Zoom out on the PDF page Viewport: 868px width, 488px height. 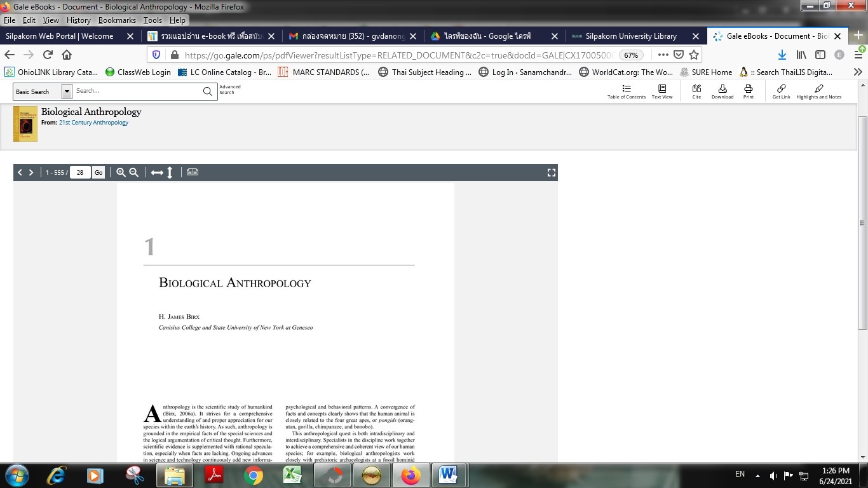pyautogui.click(x=134, y=172)
